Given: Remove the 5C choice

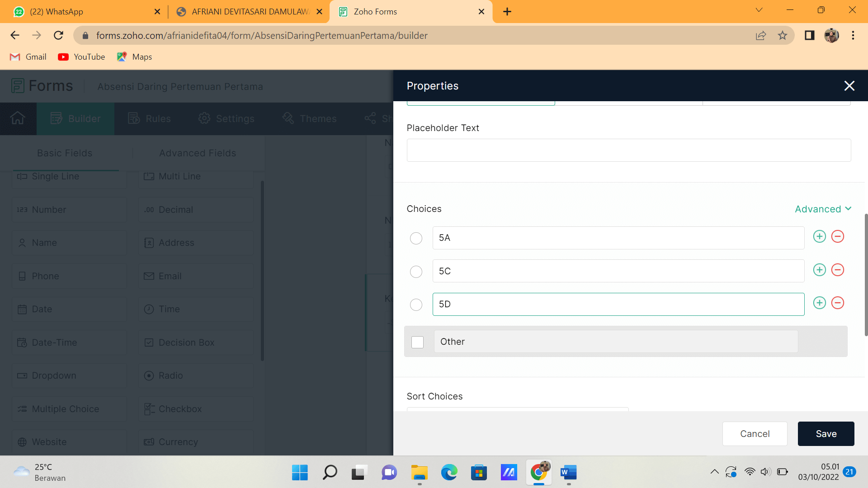Looking at the screenshot, I should [x=838, y=270].
